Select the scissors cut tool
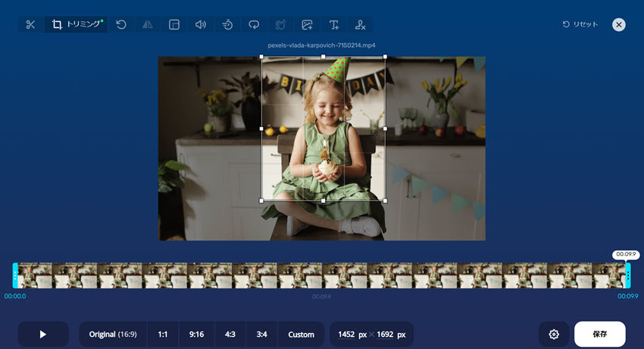This screenshot has width=644, height=349. point(30,25)
